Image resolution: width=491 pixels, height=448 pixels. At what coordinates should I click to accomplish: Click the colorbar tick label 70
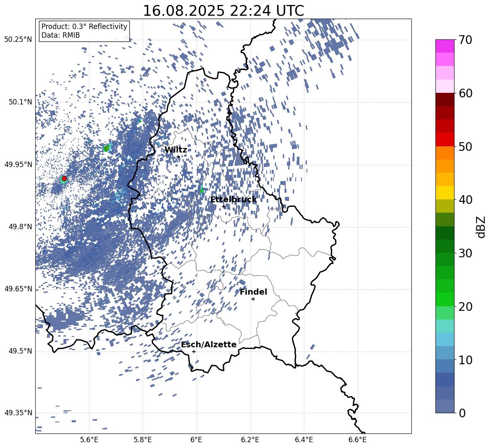(465, 40)
